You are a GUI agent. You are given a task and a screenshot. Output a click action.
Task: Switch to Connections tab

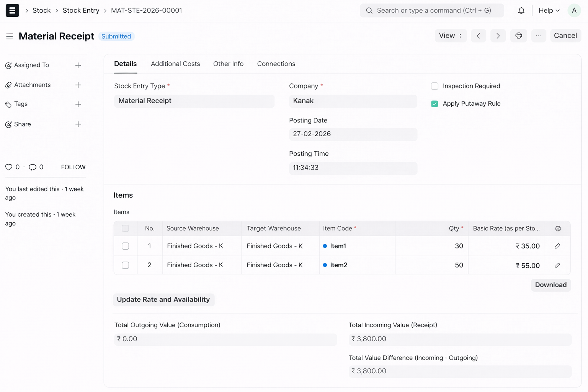(x=276, y=64)
